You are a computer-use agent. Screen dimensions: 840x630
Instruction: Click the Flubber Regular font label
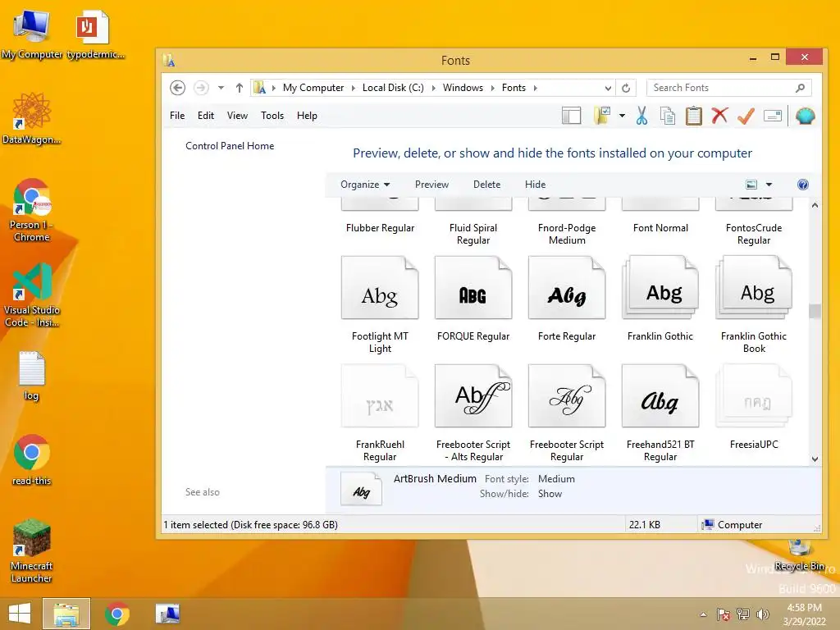[380, 228]
